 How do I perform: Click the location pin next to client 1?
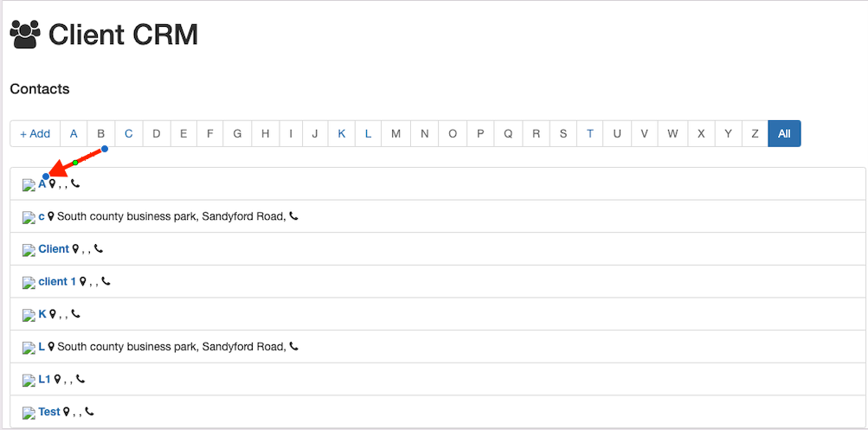coord(83,281)
